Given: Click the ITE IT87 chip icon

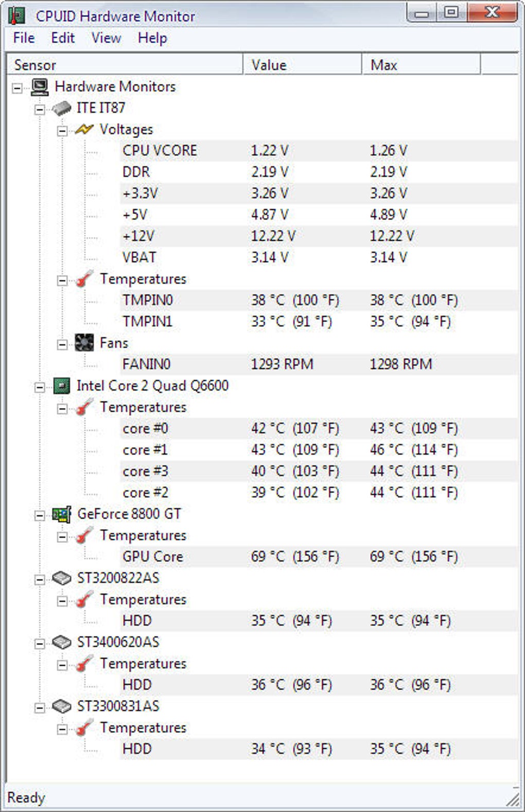Looking at the screenshot, I should point(62,108).
